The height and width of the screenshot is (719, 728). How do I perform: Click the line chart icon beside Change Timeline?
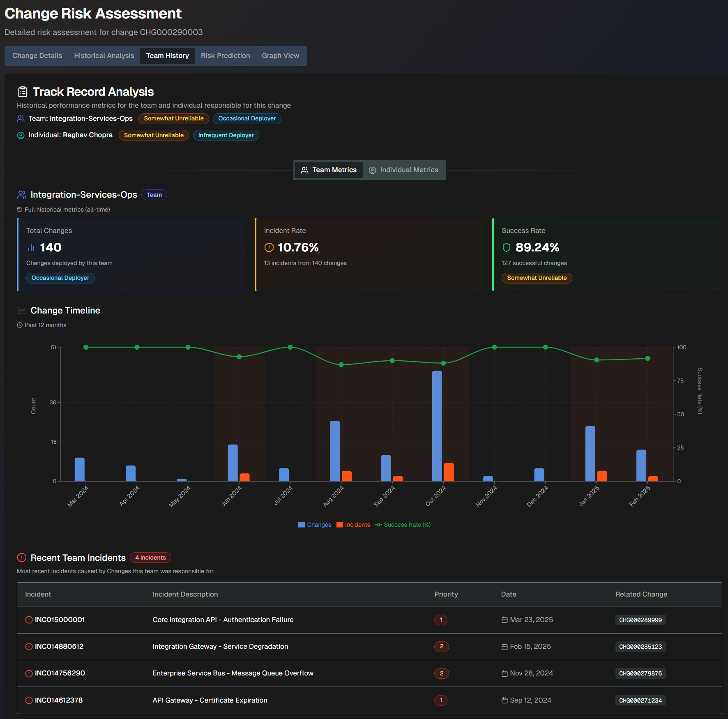22,310
